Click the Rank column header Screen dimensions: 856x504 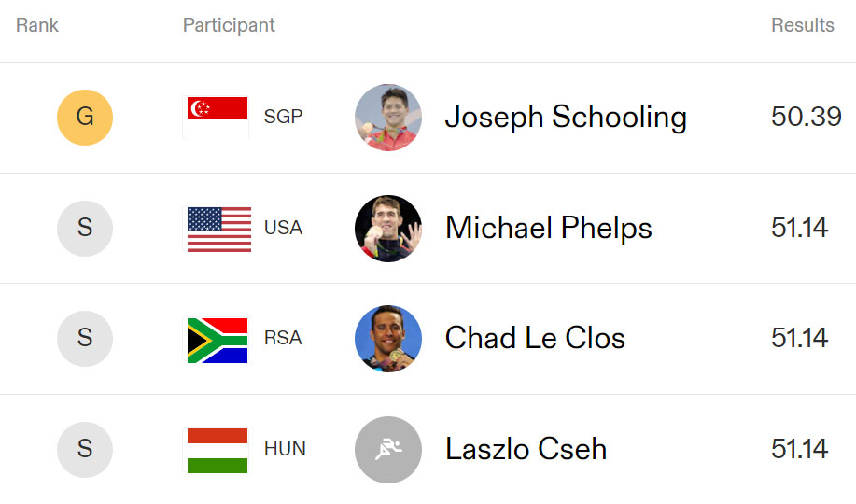pos(37,25)
